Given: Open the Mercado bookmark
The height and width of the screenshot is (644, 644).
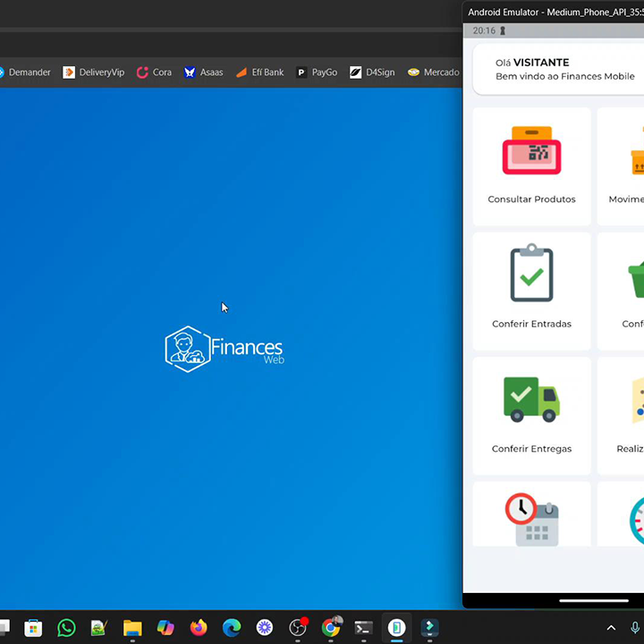Looking at the screenshot, I should (x=433, y=72).
